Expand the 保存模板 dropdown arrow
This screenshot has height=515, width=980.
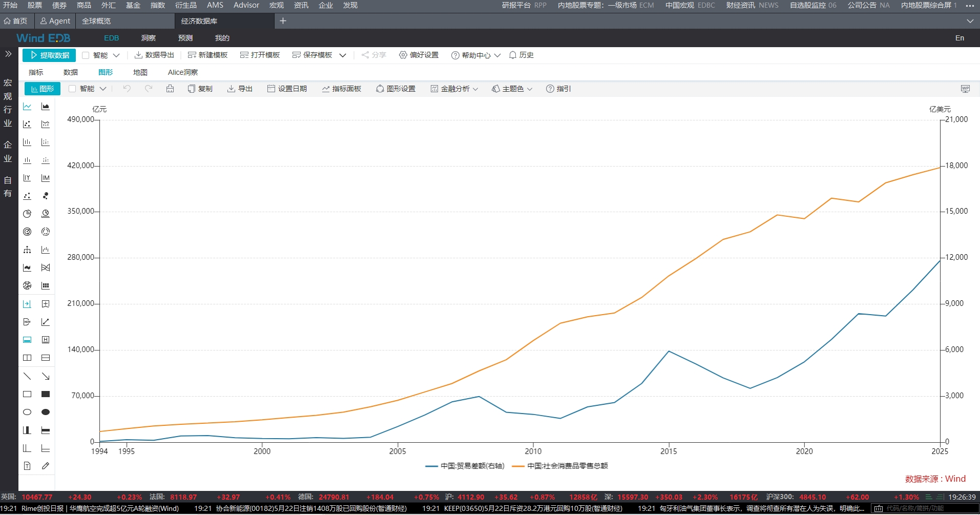[x=343, y=55]
